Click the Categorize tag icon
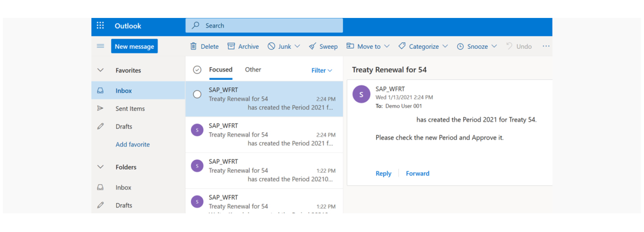This screenshot has width=644, height=232. tap(402, 46)
